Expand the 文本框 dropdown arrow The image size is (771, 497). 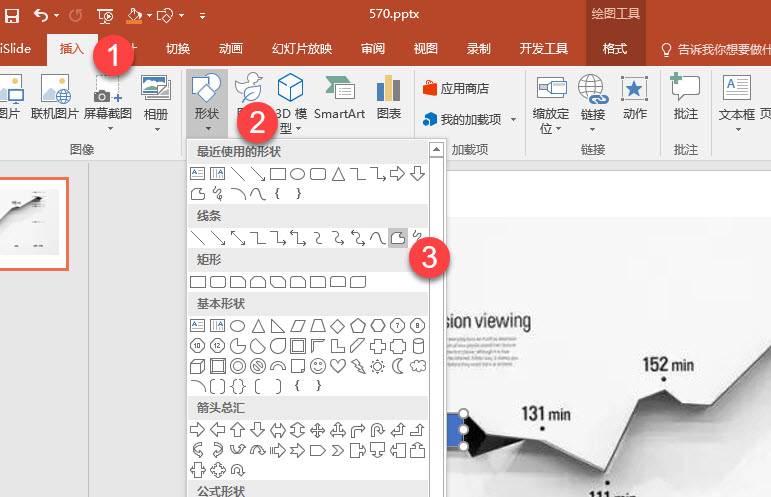(x=738, y=130)
